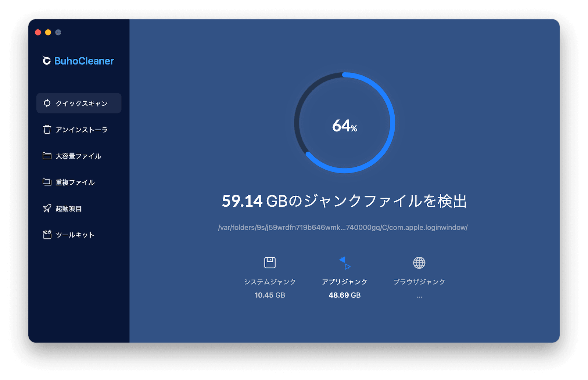Screen dimensions: 588x380
Task: Click the 48.69 GB App Junk size label
Action: coord(344,295)
